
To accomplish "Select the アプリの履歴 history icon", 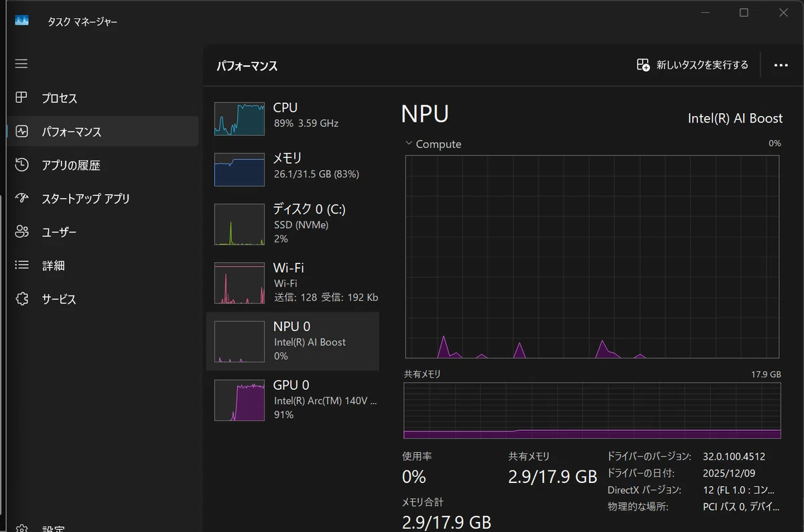I will click(21, 165).
